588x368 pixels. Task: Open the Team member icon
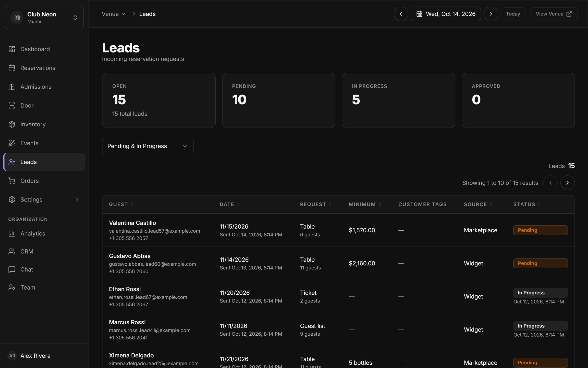pyautogui.click(x=12, y=287)
